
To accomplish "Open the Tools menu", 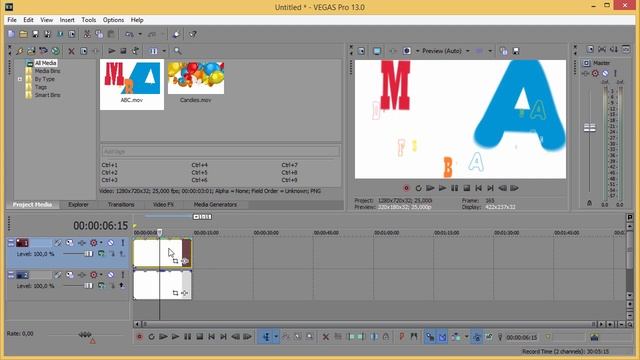I will click(89, 20).
